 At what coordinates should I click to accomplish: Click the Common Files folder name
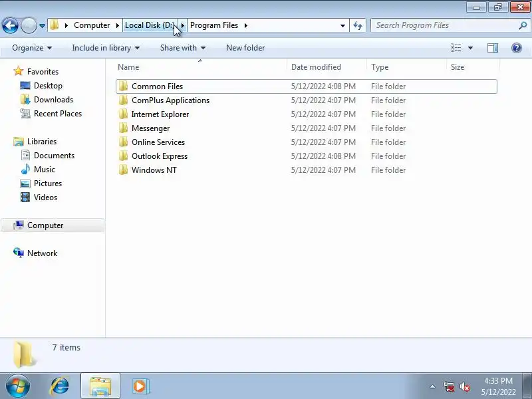tap(157, 86)
